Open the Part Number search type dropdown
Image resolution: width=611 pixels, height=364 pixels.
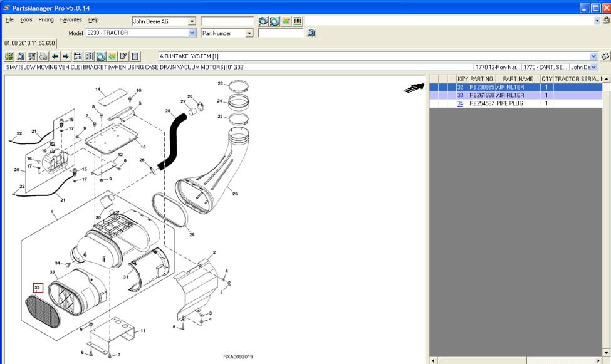[x=249, y=33]
